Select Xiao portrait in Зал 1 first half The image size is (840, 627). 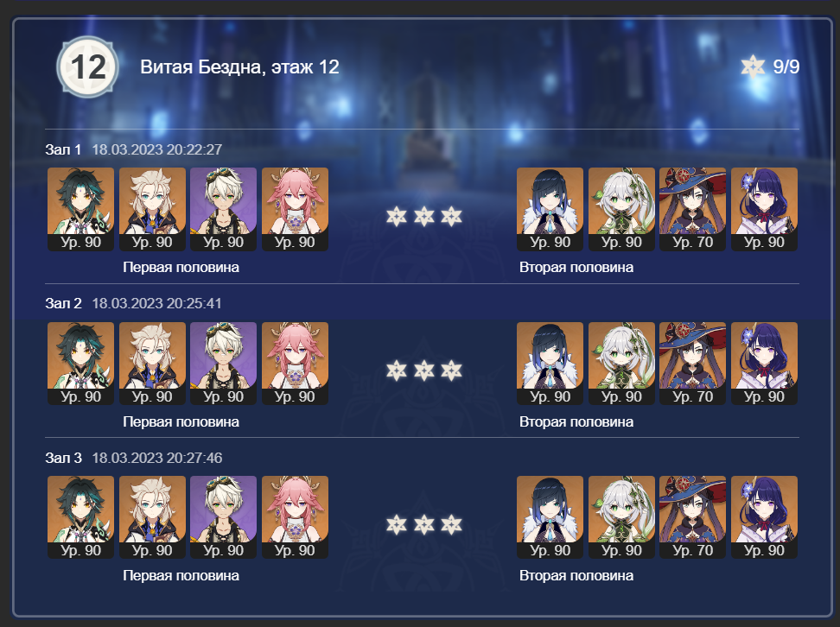point(81,209)
